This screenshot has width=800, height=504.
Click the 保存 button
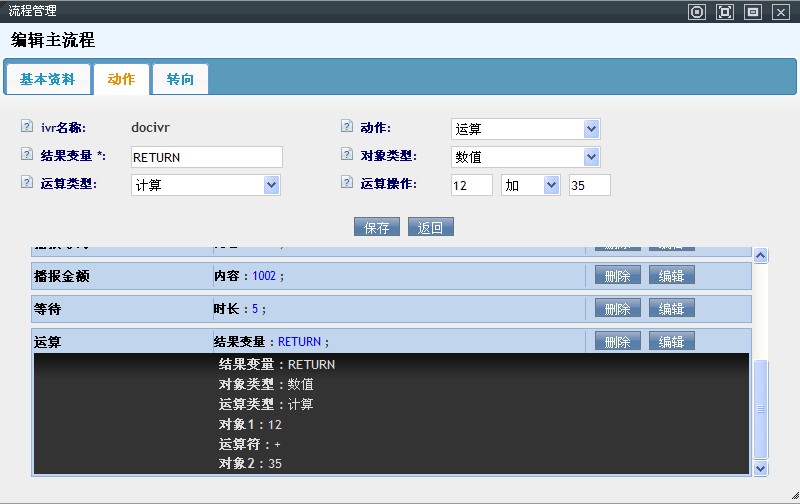click(377, 227)
